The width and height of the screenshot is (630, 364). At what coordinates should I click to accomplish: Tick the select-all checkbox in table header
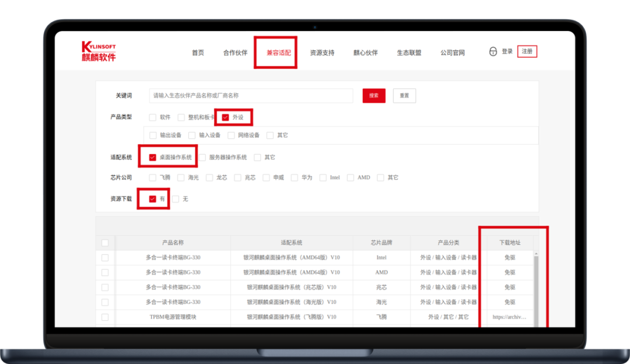pyautogui.click(x=105, y=243)
